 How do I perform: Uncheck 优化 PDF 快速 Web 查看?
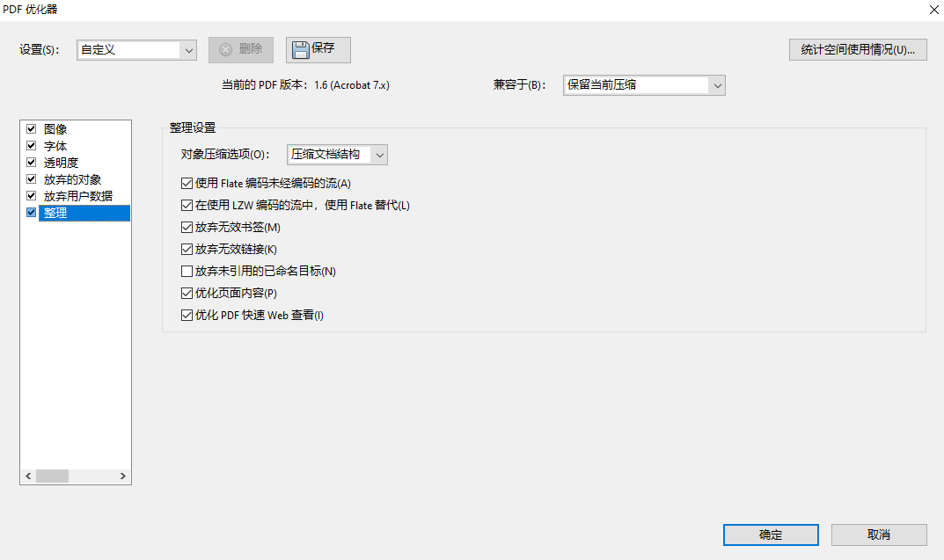[x=187, y=315]
